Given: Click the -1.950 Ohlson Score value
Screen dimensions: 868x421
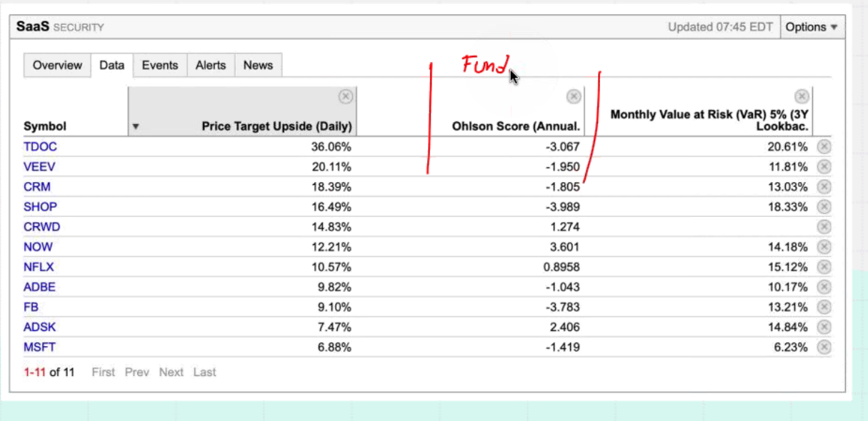Looking at the screenshot, I should coord(564,166).
